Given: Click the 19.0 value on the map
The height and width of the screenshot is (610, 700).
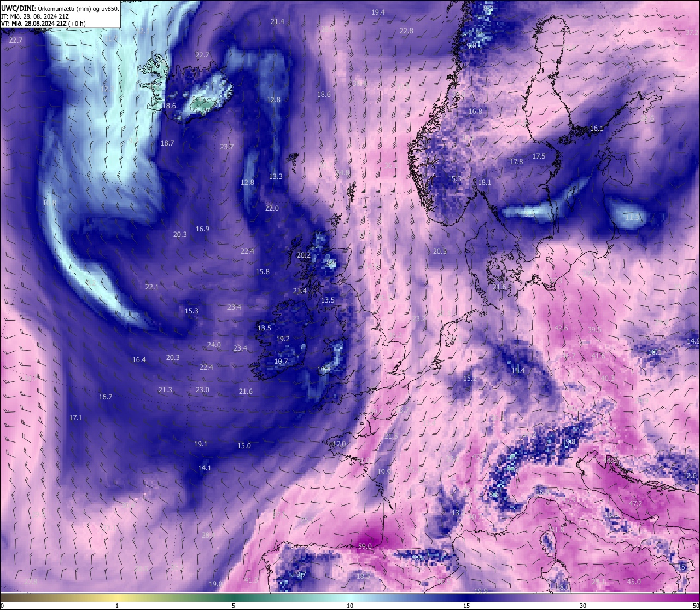Looking at the screenshot, I should (215, 584).
